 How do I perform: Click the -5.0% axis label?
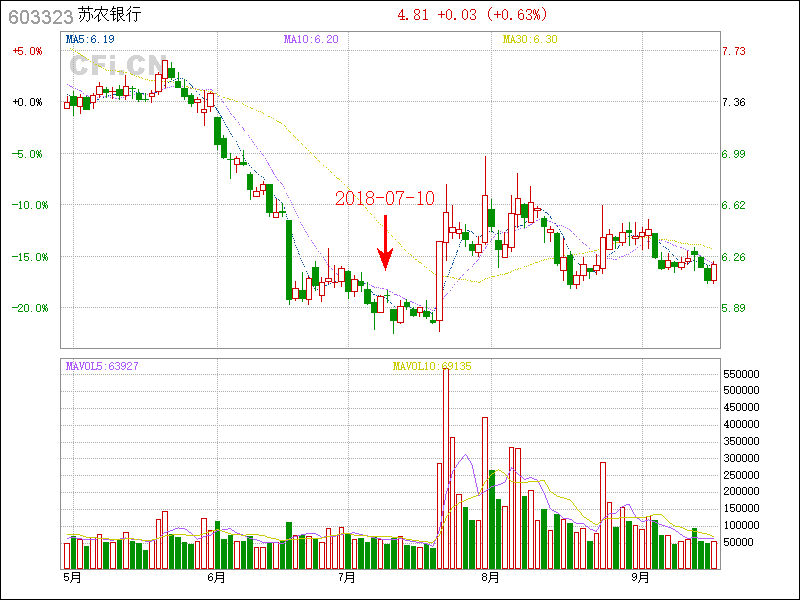[28, 154]
